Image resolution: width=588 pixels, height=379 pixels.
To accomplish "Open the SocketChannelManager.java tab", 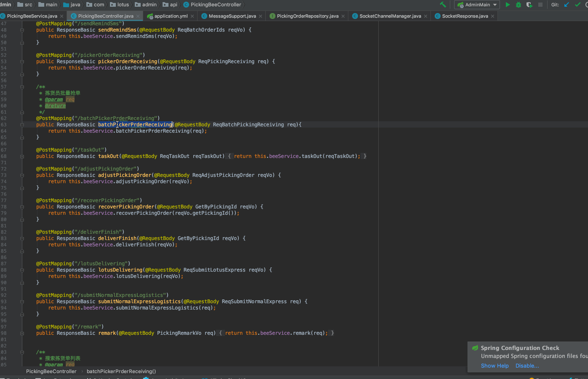I will pos(390,16).
